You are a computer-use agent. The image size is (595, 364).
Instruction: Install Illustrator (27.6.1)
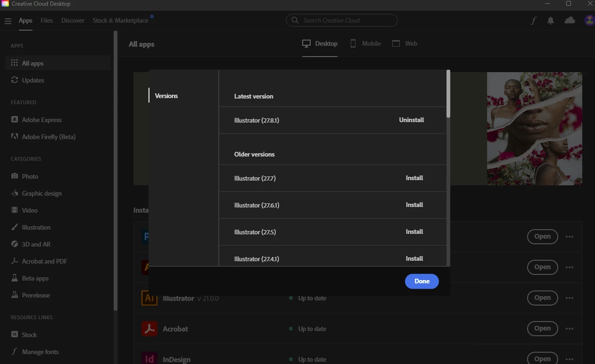[x=414, y=205]
